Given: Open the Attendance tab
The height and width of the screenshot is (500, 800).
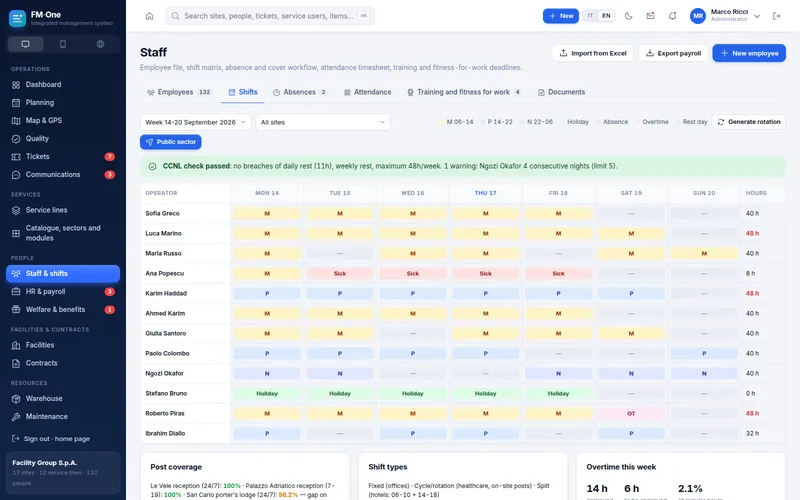Looking at the screenshot, I should pyautogui.click(x=368, y=92).
